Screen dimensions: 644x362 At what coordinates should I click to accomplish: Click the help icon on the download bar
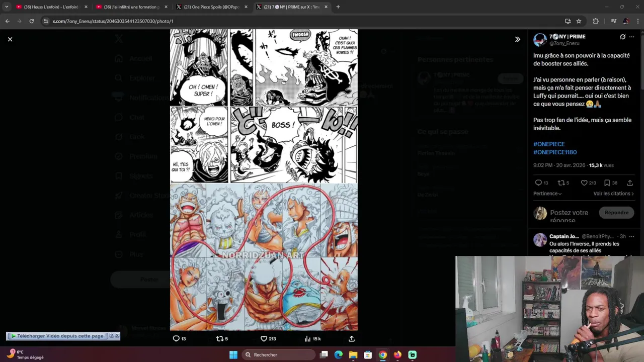click(x=112, y=336)
